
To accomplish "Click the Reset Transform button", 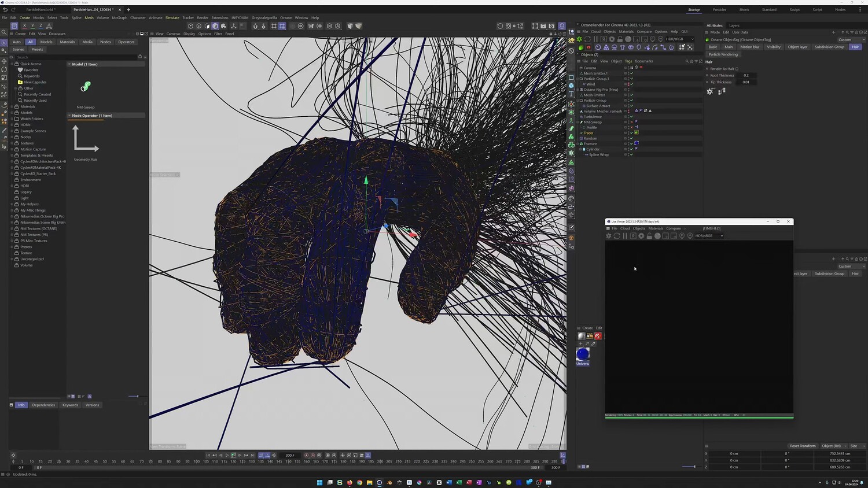I will [803, 446].
